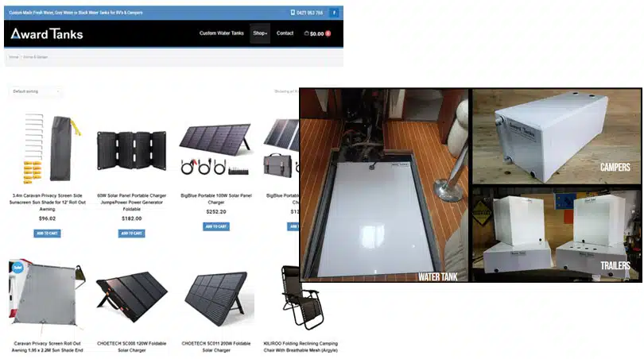
Task: Click the Trailers tanks photo
Action: [557, 234]
